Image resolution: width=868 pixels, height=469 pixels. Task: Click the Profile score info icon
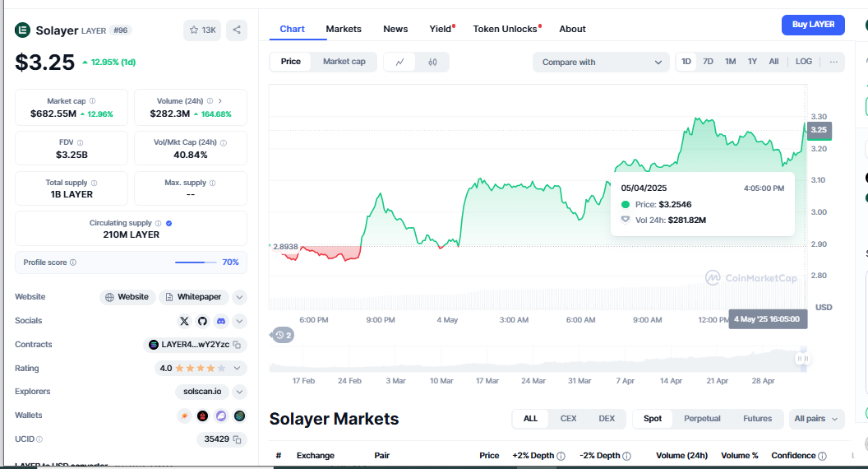pos(73,262)
